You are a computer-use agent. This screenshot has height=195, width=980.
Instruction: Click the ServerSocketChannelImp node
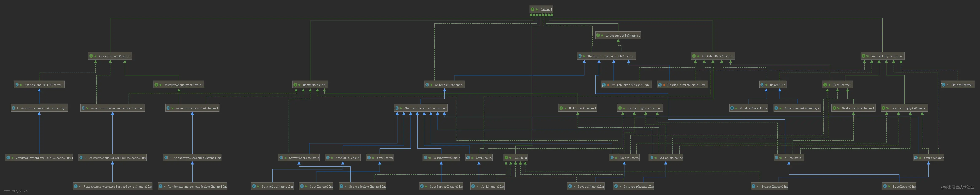click(x=363, y=186)
